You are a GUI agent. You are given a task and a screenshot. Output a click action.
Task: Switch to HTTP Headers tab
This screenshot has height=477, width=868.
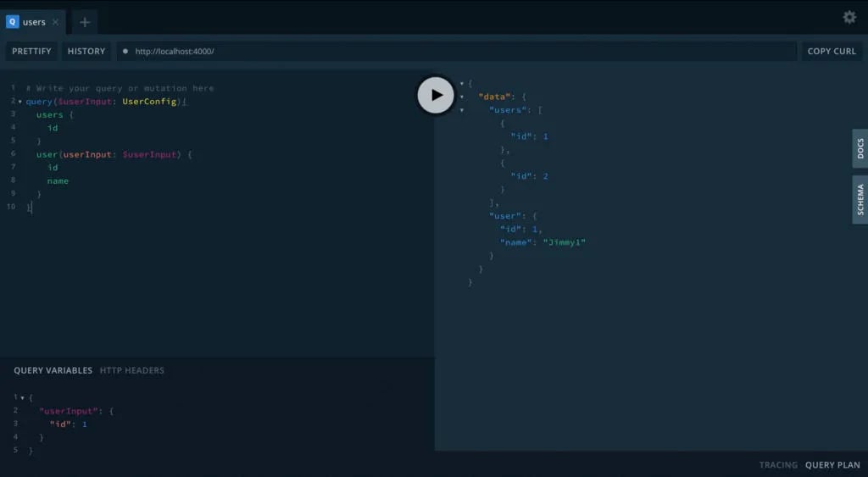pos(131,370)
